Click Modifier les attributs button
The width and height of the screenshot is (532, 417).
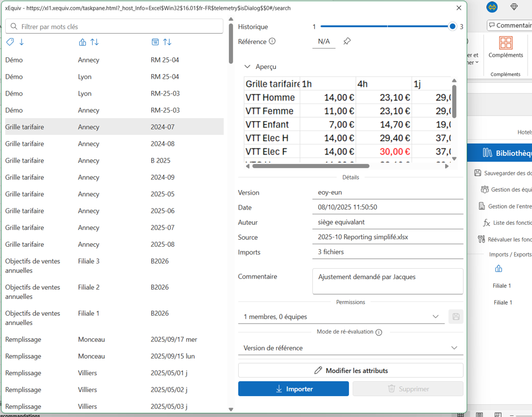point(350,371)
